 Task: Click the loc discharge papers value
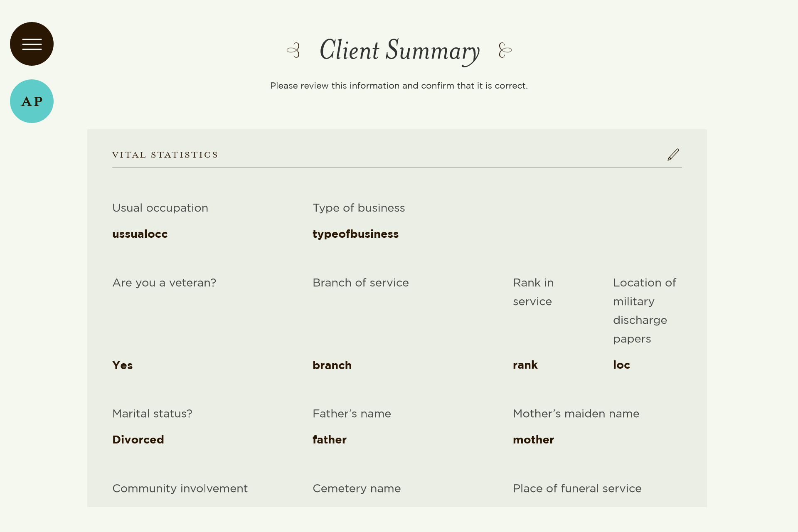coord(621,365)
